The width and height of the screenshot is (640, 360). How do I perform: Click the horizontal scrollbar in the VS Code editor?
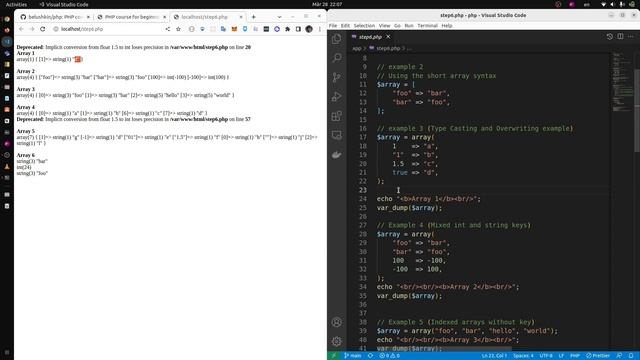point(444,349)
